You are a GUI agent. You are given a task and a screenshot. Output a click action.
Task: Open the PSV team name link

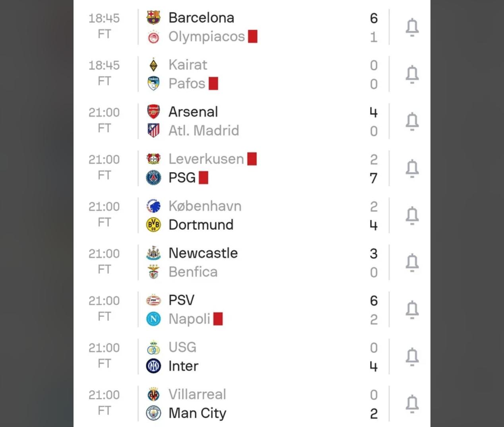click(x=181, y=300)
